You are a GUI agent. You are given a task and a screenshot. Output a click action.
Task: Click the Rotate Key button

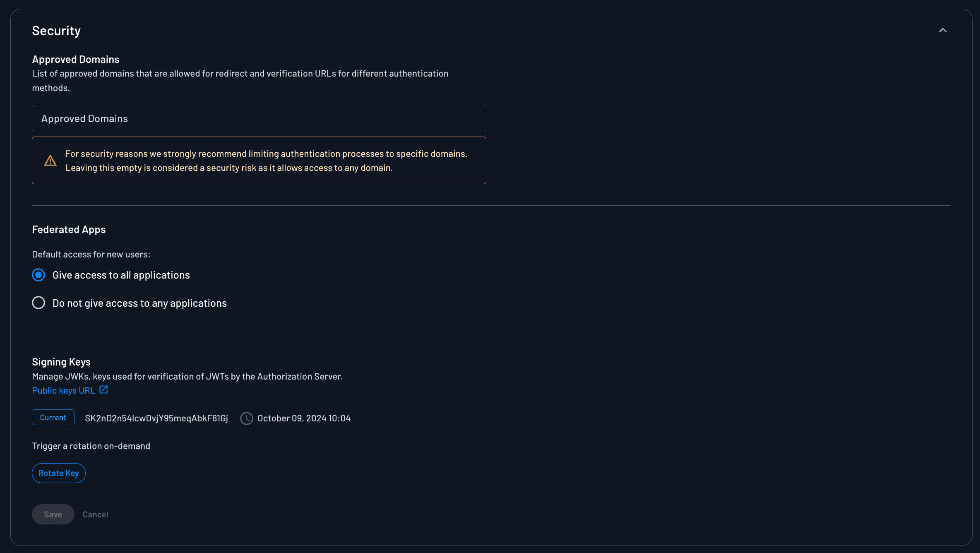pyautogui.click(x=58, y=473)
